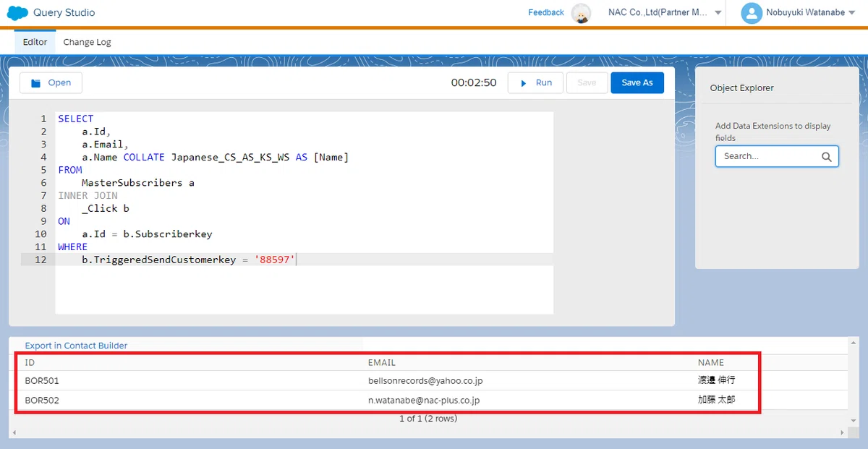Click '_Click b' on line 8
Viewport: 868px width, 449px height.
coord(105,208)
